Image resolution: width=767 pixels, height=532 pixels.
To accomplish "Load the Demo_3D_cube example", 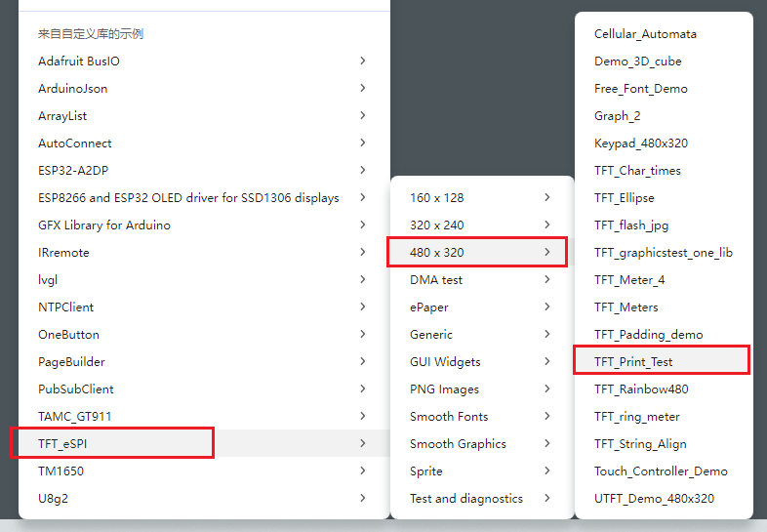I will [x=664, y=61].
